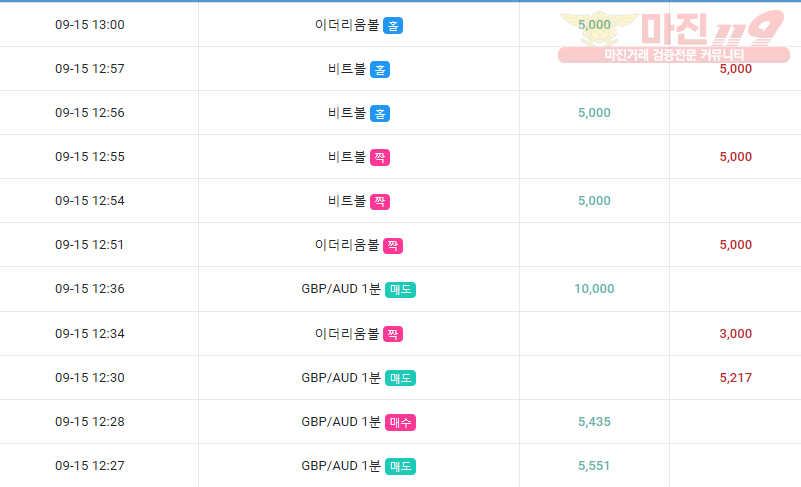Click the green 매도 badge at 12:36
The image size is (801, 487).
pos(400,290)
